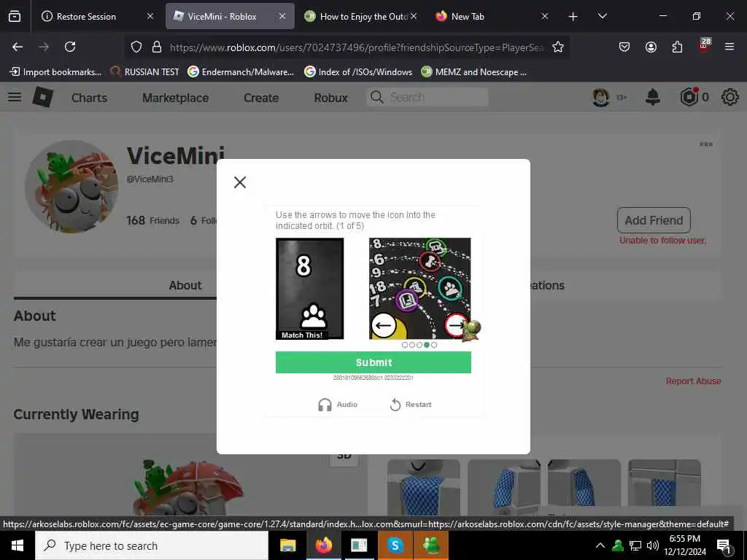The width and height of the screenshot is (747, 560).
Task: Click the right arrow in the puzzle
Action: tap(457, 325)
